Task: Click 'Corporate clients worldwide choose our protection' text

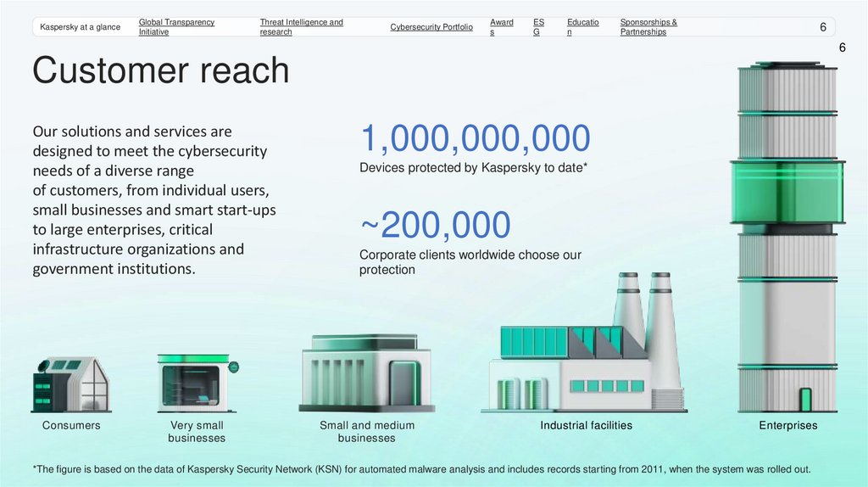Action: [470, 262]
